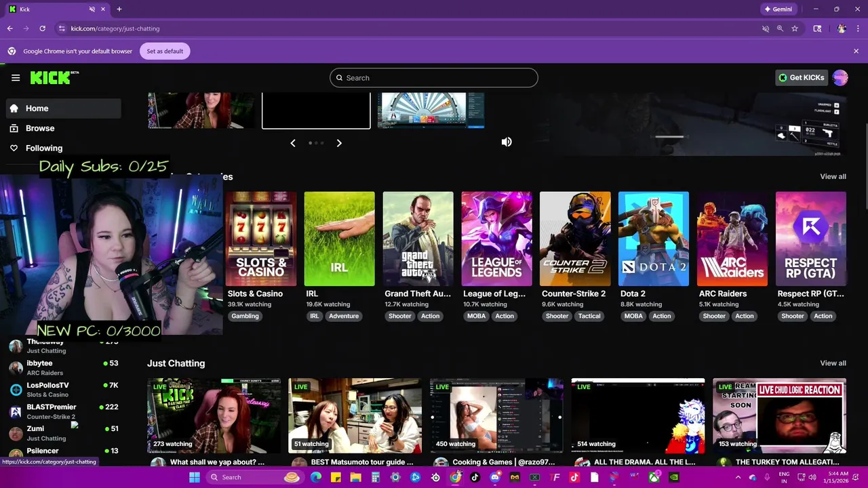868x488 pixels.
Task: Open Slots & Casino category
Action: click(x=261, y=239)
